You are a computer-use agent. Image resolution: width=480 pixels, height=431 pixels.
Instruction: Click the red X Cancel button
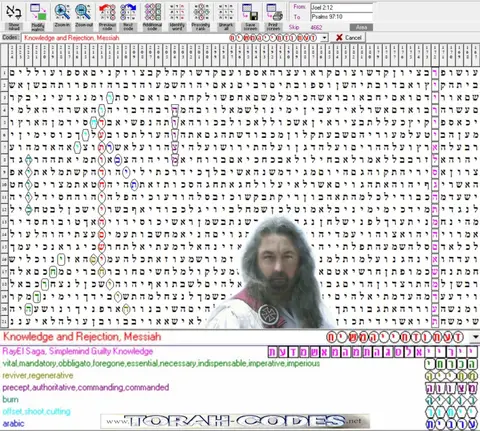pos(348,37)
